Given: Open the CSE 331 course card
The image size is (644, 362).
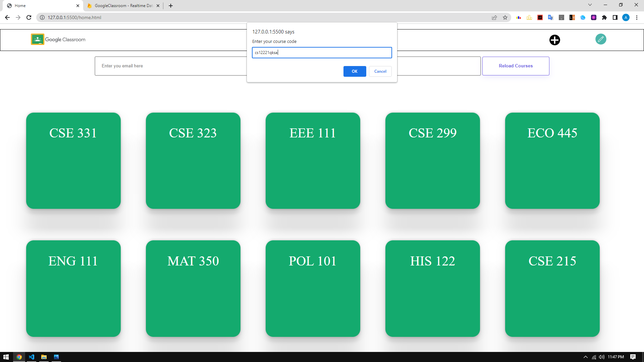Looking at the screenshot, I should click(73, 160).
